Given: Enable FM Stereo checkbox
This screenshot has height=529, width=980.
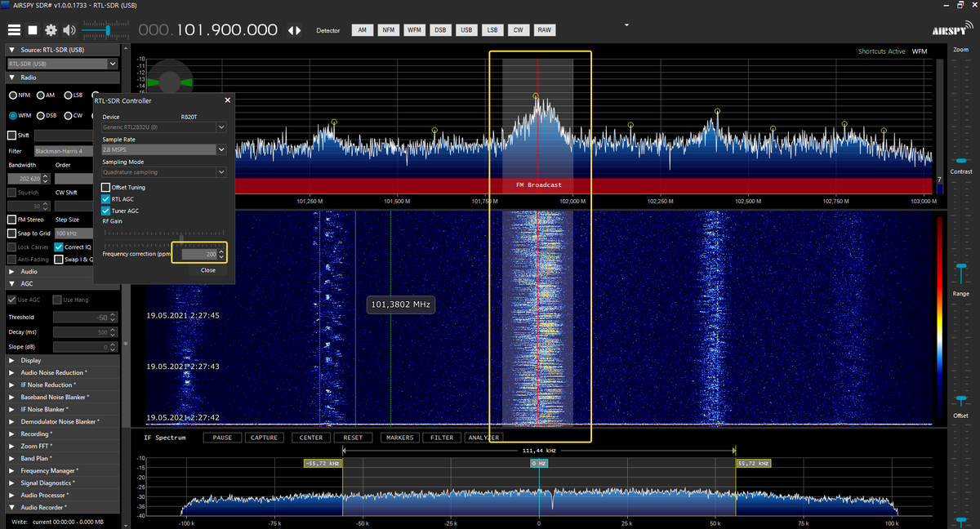Looking at the screenshot, I should 12,220.
